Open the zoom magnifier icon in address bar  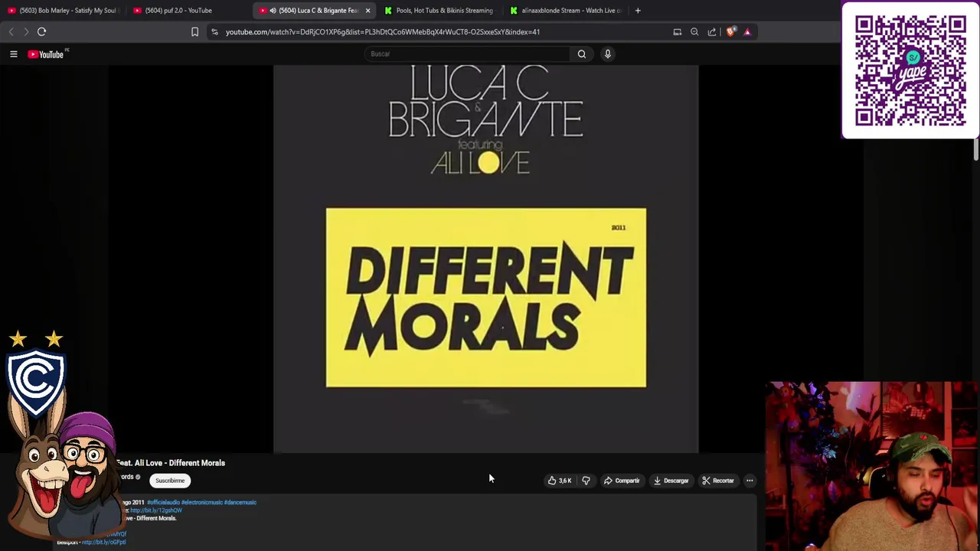point(694,31)
